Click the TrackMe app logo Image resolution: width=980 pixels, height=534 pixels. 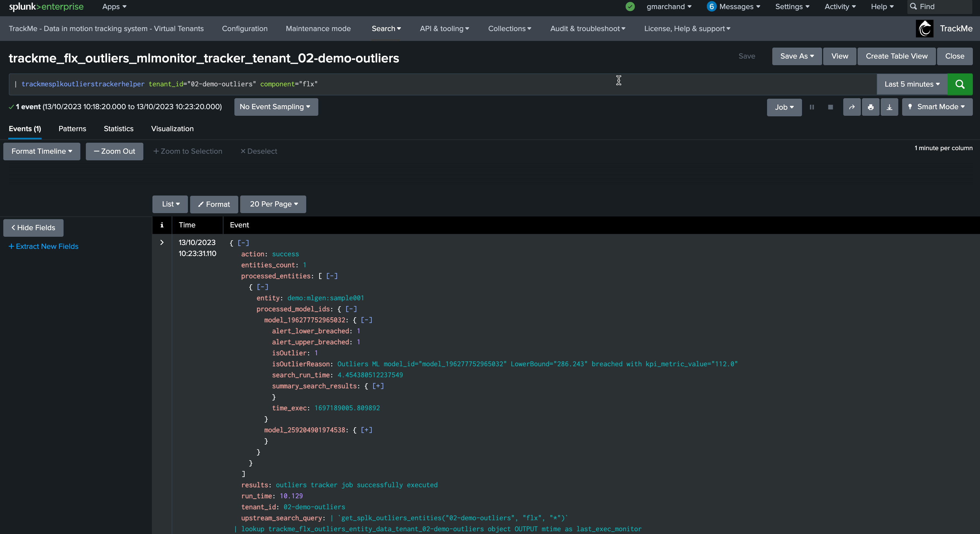point(924,29)
